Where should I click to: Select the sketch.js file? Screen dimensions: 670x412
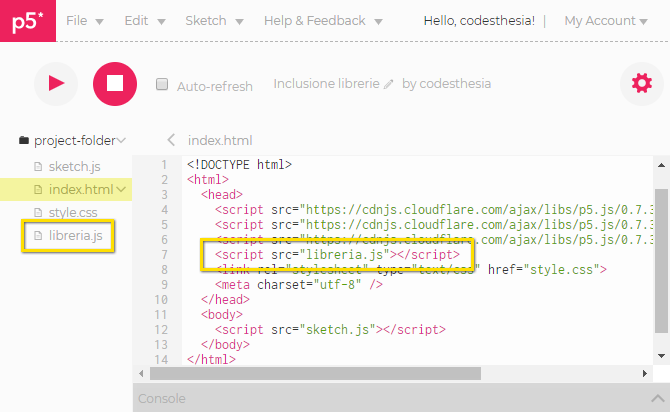click(x=74, y=166)
